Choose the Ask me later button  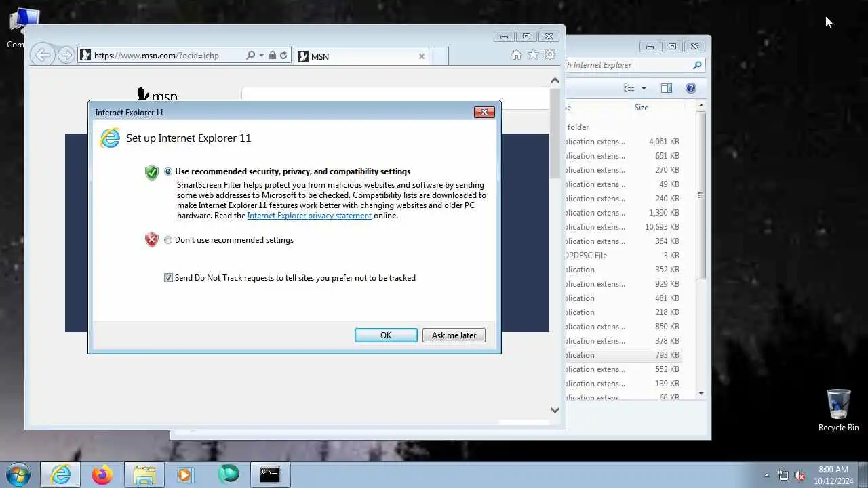(454, 335)
